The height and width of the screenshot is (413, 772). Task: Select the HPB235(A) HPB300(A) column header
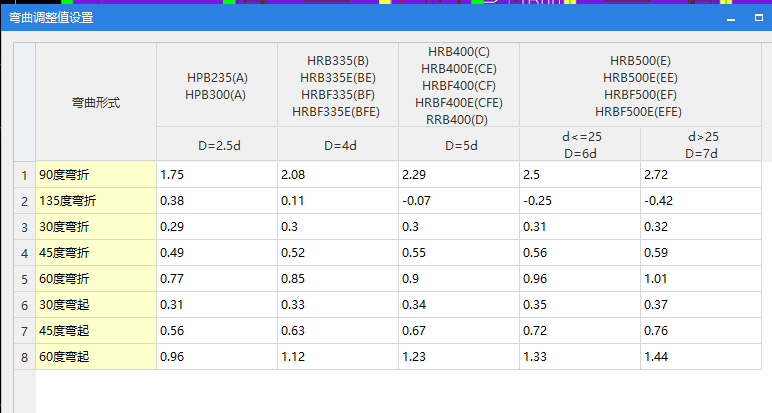tap(217, 85)
